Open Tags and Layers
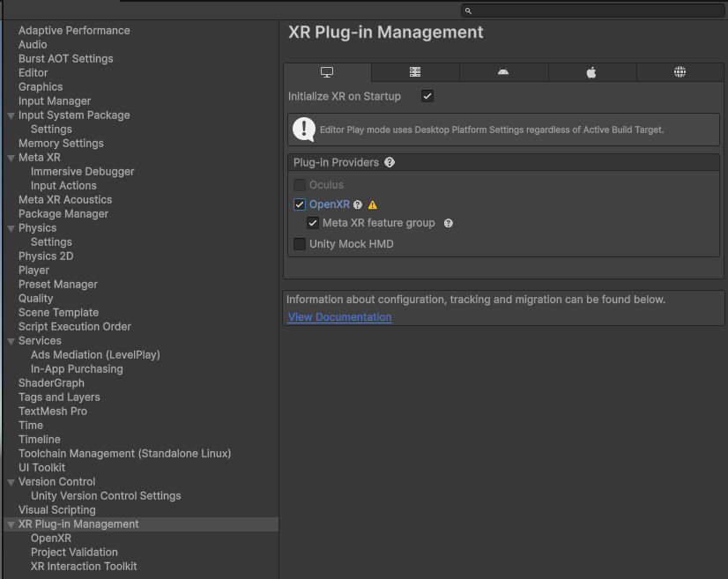This screenshot has width=728, height=579. 59,397
